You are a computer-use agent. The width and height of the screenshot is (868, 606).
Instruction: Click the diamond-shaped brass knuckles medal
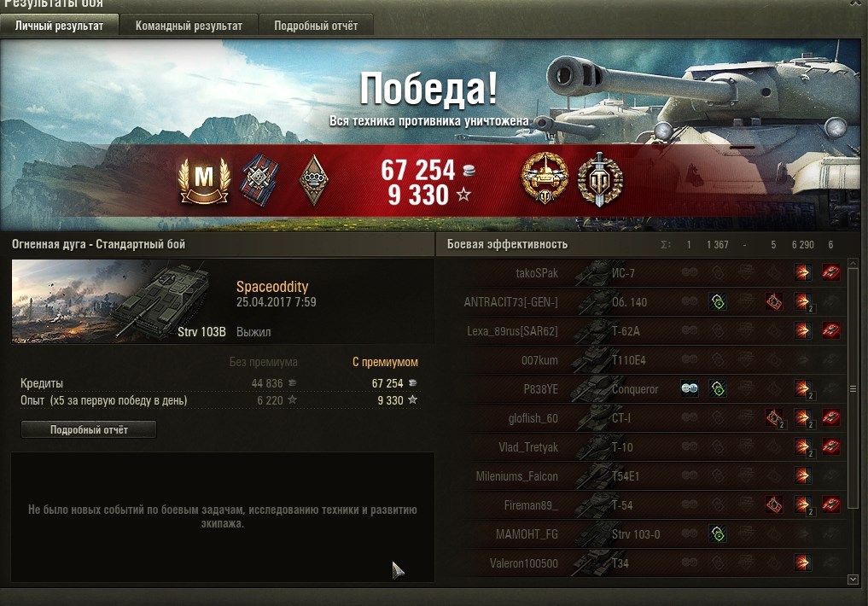click(313, 180)
